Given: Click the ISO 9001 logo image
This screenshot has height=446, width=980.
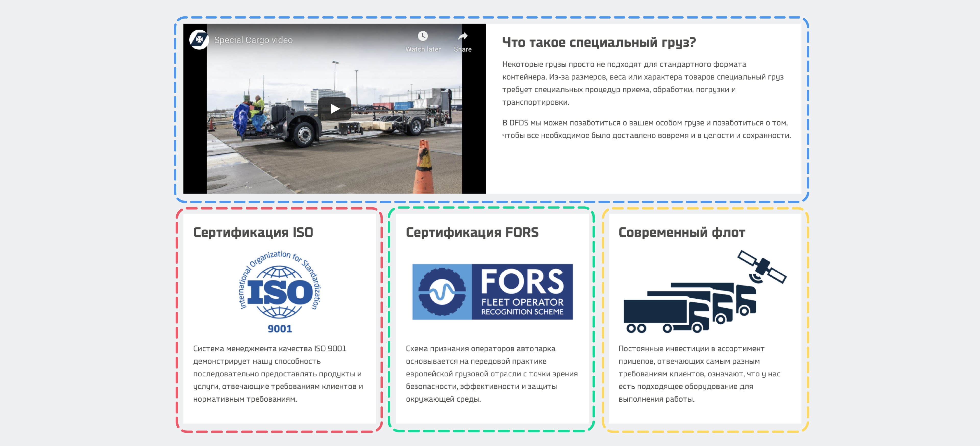Looking at the screenshot, I should [x=280, y=292].
